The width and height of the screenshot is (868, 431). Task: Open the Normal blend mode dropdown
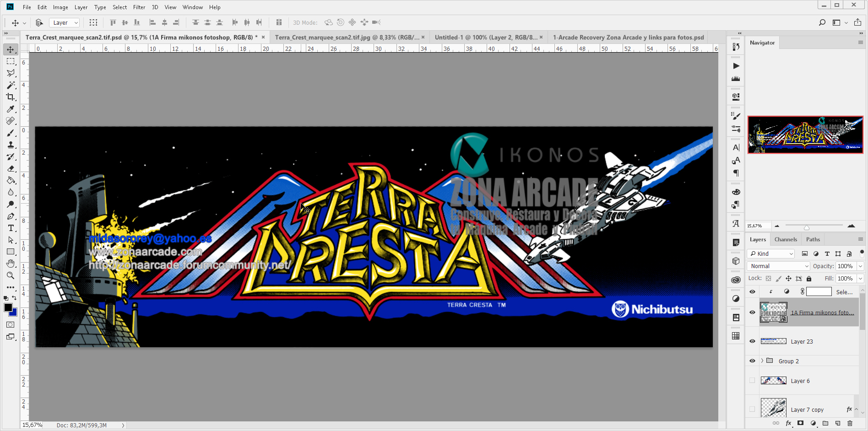(780, 266)
